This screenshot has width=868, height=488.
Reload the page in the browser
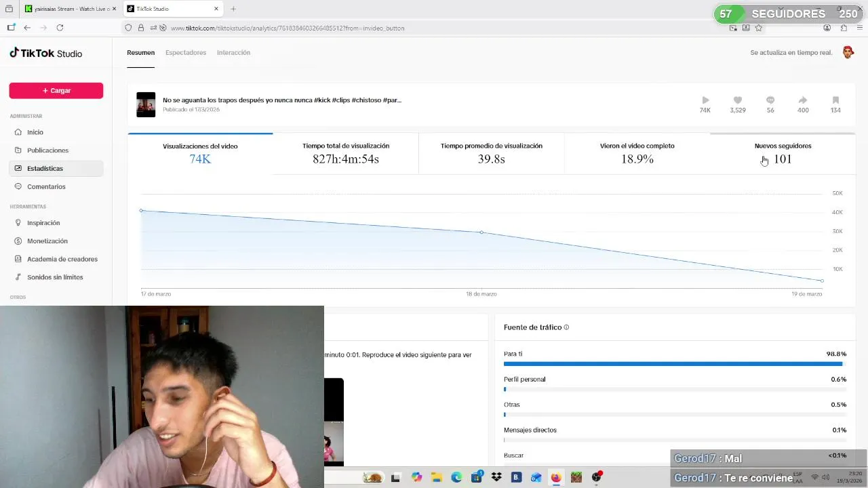(60, 28)
